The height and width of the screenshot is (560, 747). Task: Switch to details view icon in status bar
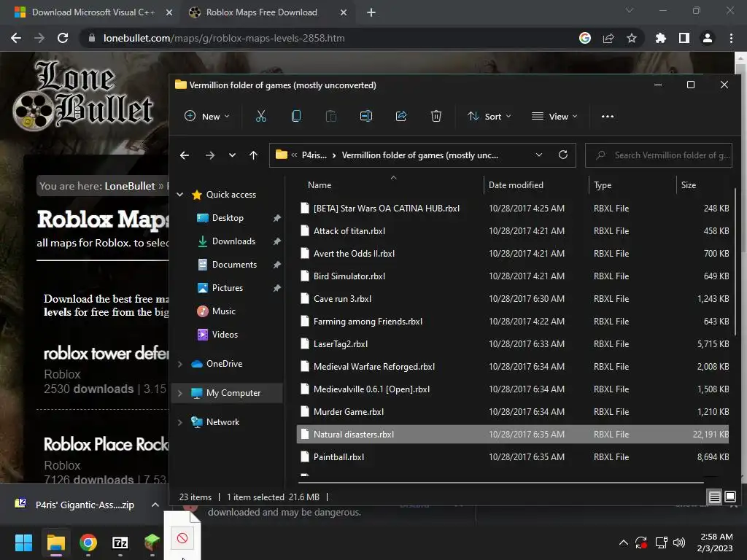pyautogui.click(x=715, y=497)
